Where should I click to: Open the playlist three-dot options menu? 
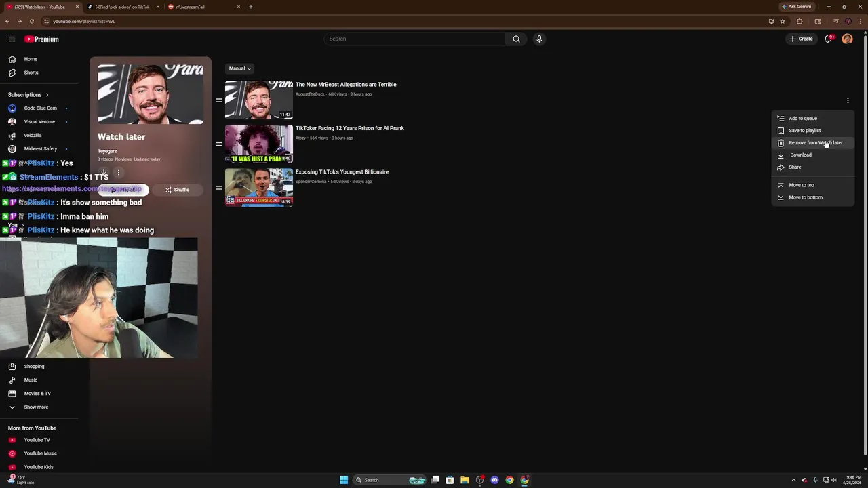tap(118, 173)
